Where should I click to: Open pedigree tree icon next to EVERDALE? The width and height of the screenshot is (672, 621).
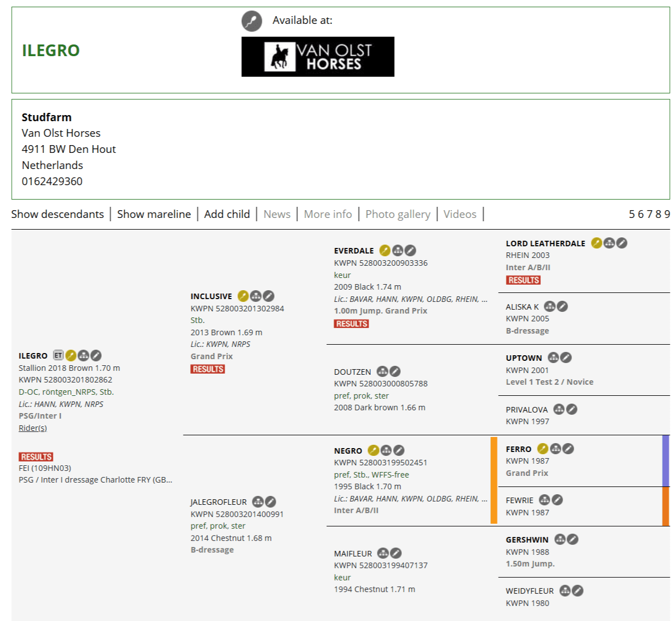click(397, 251)
